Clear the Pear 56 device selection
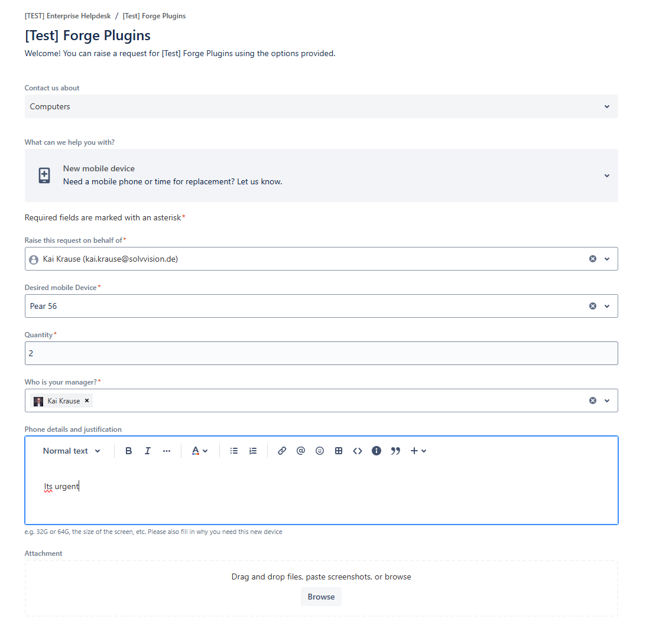Screen dimensions: 672x635 click(x=592, y=305)
